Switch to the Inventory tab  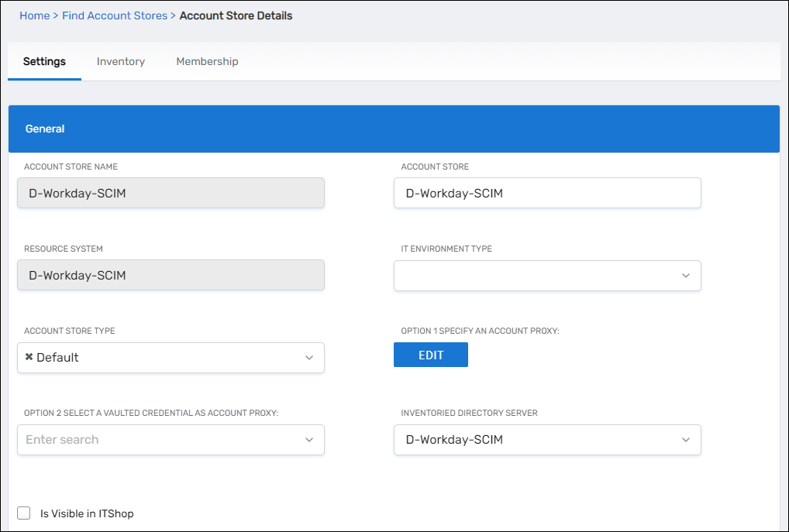[x=121, y=61]
